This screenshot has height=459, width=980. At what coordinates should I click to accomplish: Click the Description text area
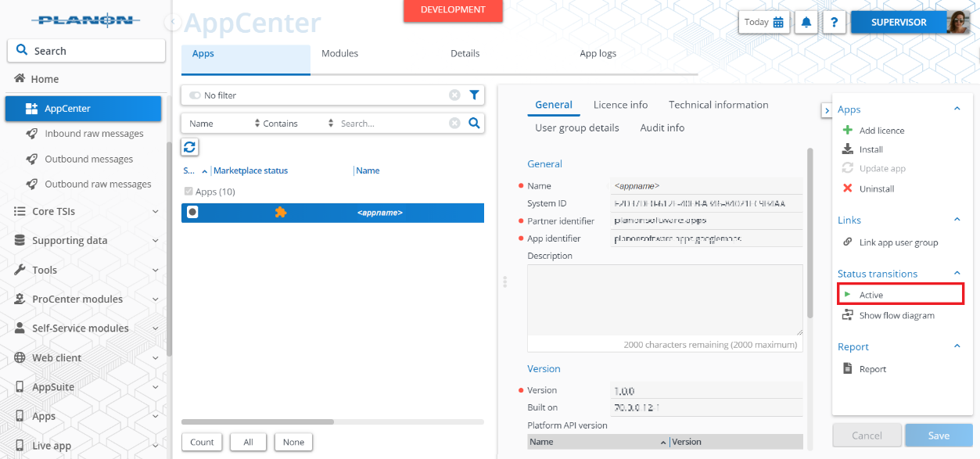pos(665,300)
